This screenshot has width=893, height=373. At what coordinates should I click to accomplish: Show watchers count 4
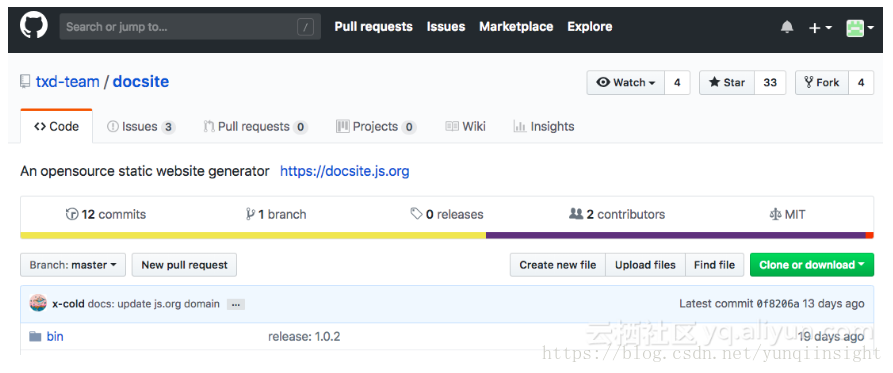(x=677, y=83)
